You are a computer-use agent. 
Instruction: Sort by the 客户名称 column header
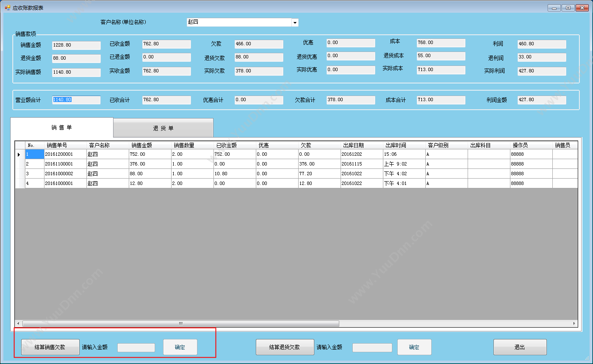point(108,145)
